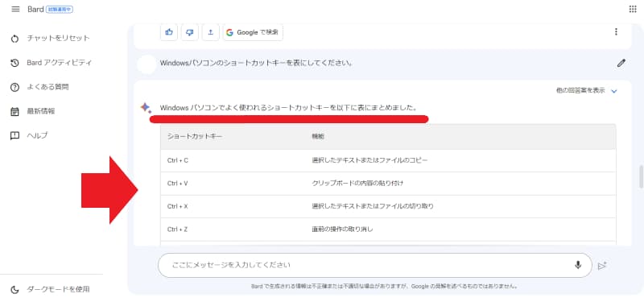Click the thumbs up icon
Image resolution: width=644 pixels, height=302 pixels.
pos(169,32)
